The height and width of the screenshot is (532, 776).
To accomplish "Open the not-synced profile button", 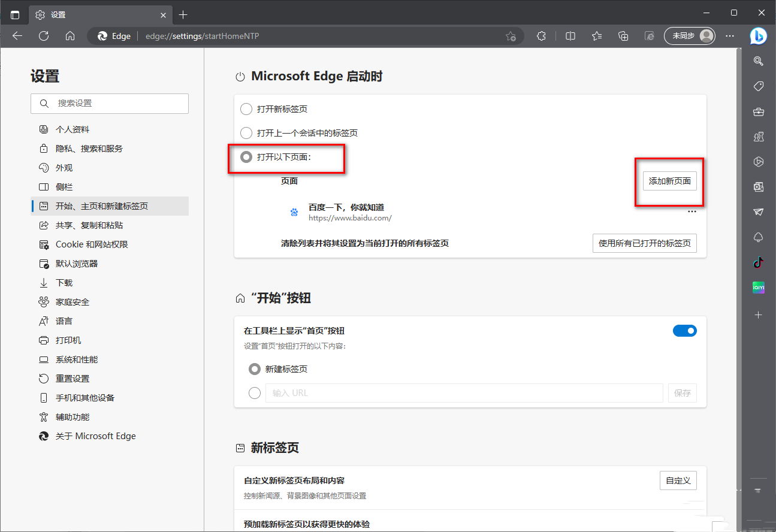I will click(x=690, y=36).
